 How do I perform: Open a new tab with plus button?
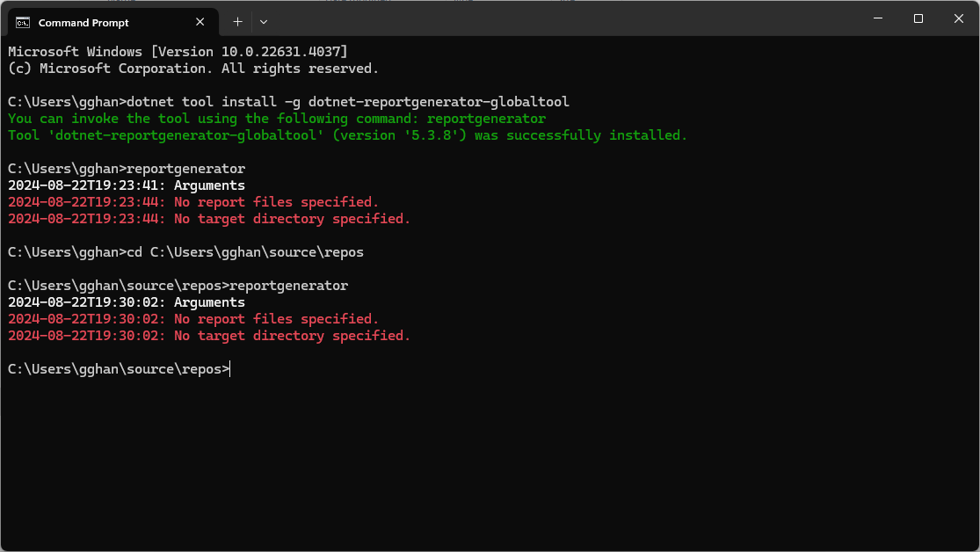237,21
